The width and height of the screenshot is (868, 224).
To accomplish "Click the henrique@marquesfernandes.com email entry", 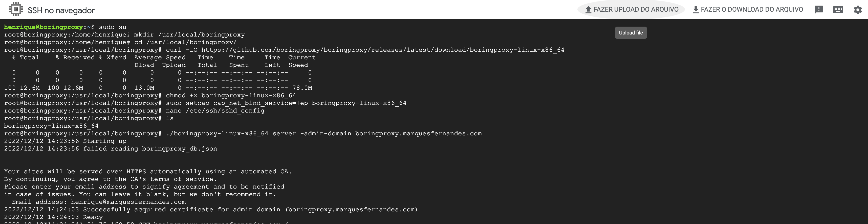I will coord(128,202).
